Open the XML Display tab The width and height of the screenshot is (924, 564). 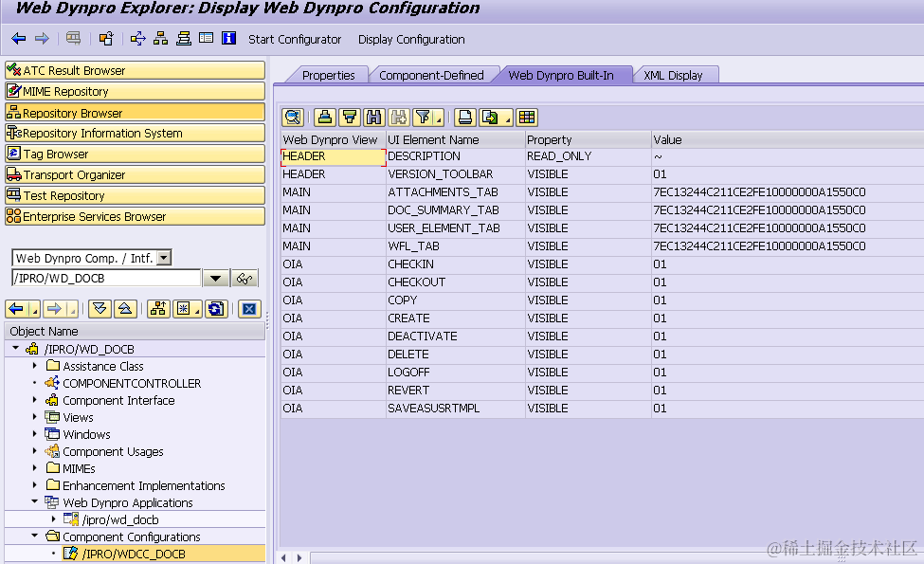(x=673, y=76)
